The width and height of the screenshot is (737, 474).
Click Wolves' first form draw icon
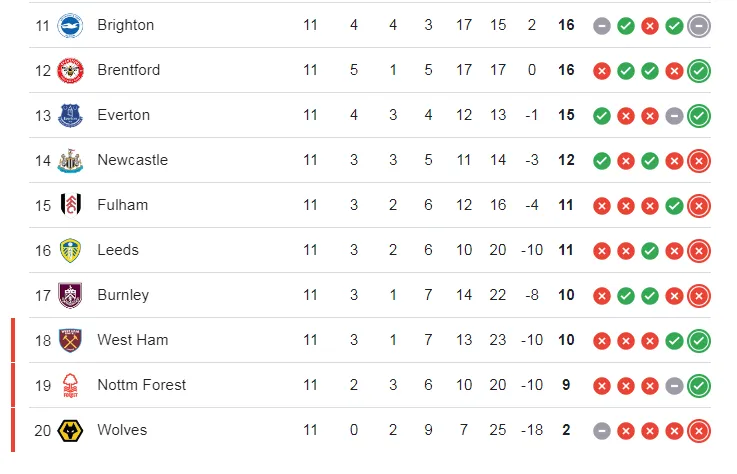[x=601, y=430]
